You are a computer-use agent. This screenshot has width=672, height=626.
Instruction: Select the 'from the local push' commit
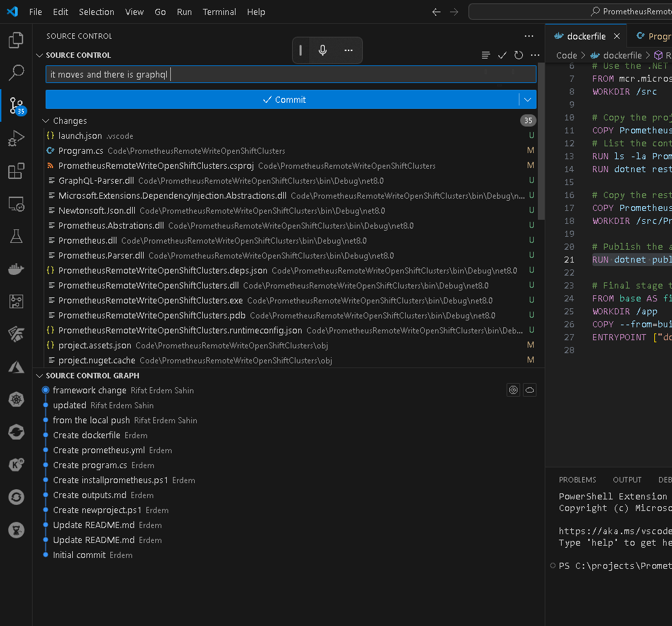click(x=287, y=420)
